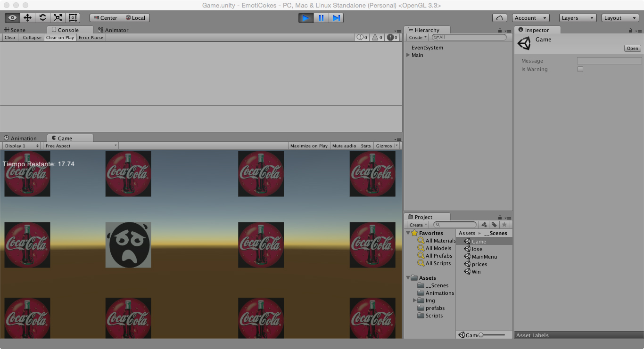
Task: Click the Message field in Inspector
Action: [609, 61]
